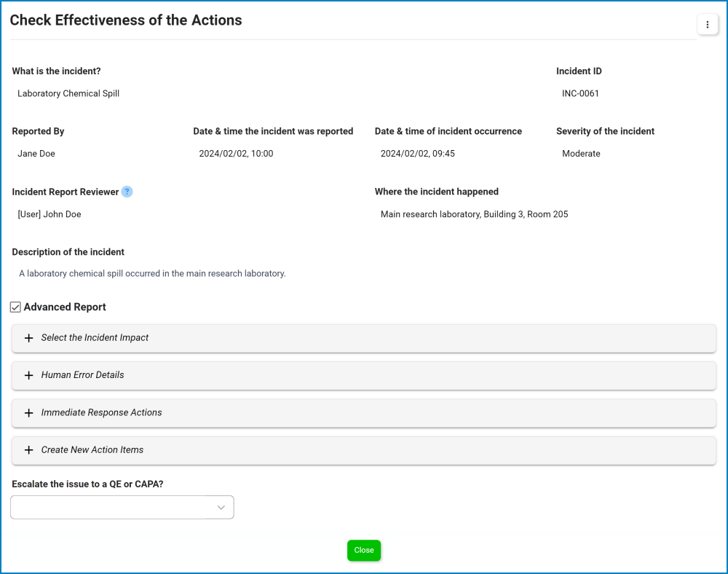Click the incident description text
This screenshot has width=728, height=574.
point(152,274)
